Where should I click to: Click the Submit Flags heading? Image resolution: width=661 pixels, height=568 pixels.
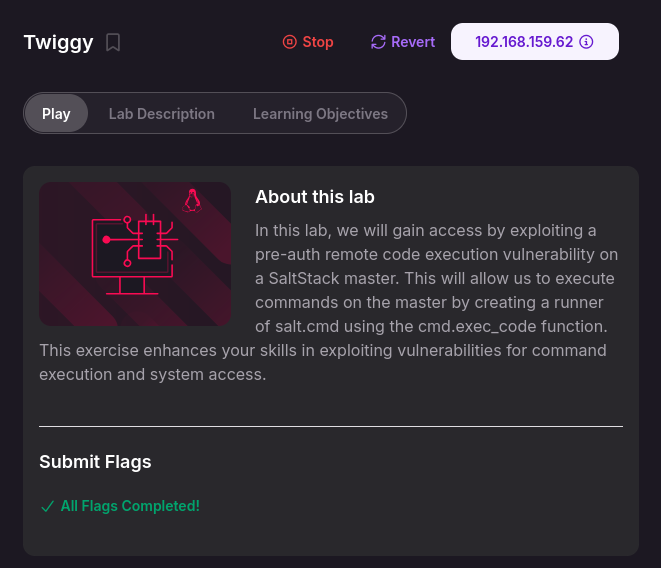click(x=95, y=461)
